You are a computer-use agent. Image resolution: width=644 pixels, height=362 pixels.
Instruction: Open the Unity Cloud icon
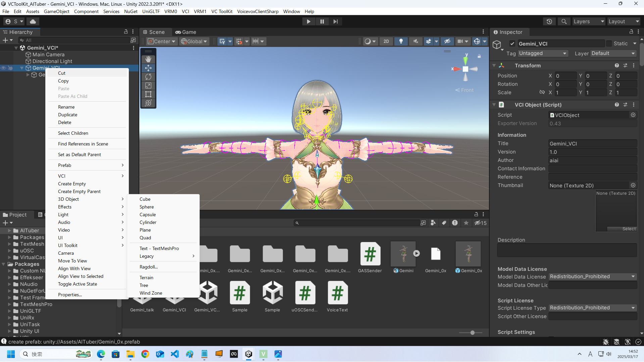[33, 21]
